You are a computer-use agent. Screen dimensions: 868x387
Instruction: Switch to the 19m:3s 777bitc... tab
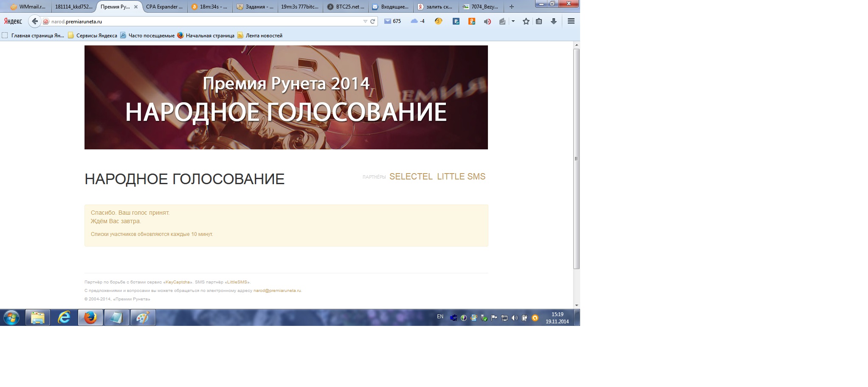click(x=300, y=7)
